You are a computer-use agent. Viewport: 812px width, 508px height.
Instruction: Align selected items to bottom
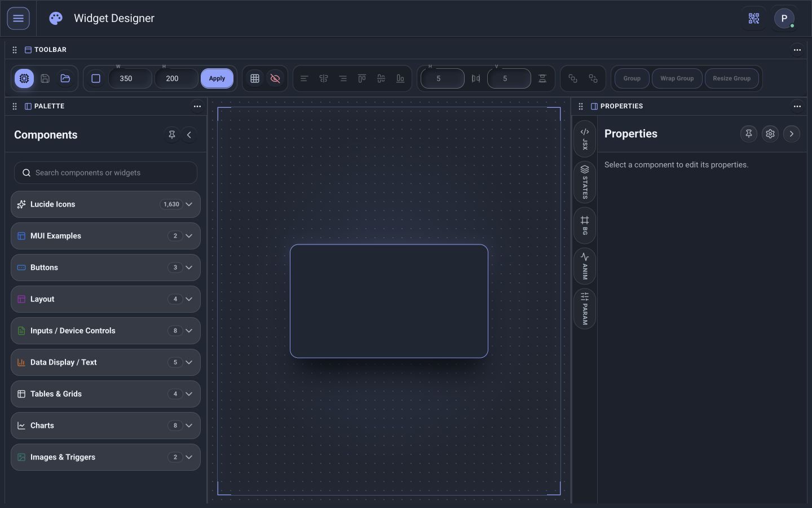400,78
